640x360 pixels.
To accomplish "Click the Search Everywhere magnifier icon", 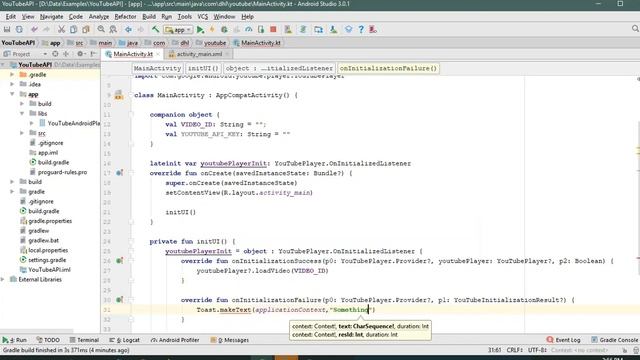I will pos(635,29).
